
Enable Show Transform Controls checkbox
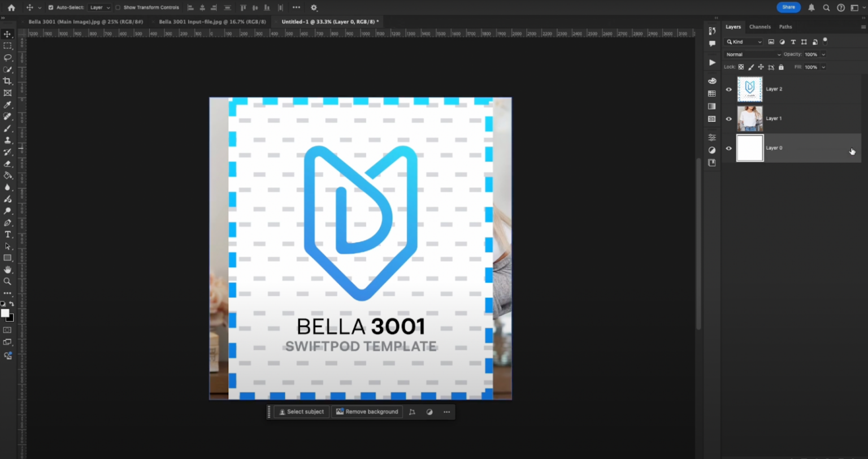[x=118, y=7]
